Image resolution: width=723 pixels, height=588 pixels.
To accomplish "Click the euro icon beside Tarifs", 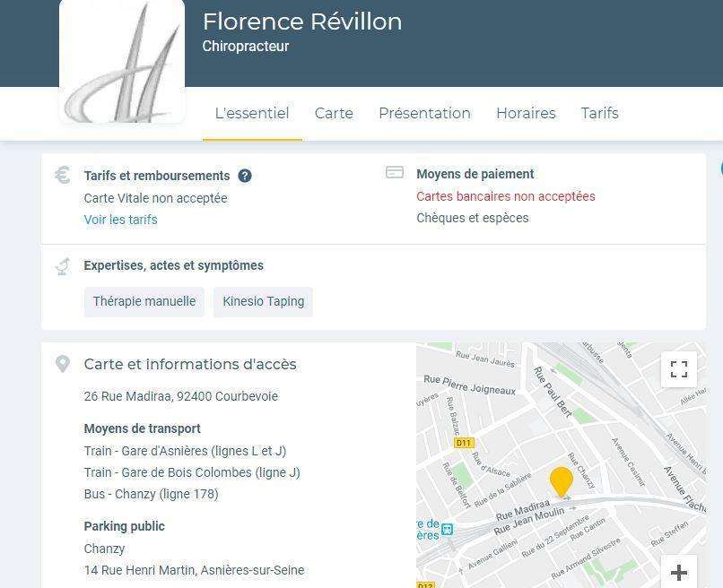I will (62, 175).
